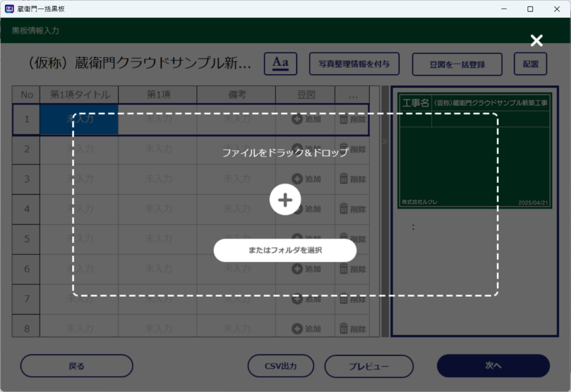
Task: Click the 第1項タイトル cell in row 4
Action: coord(79,209)
